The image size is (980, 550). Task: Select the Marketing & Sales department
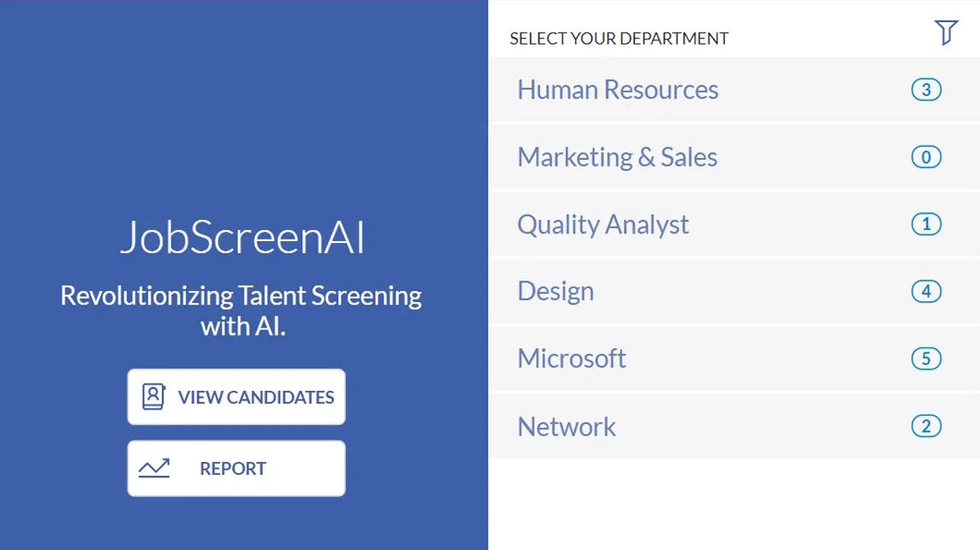click(x=617, y=157)
